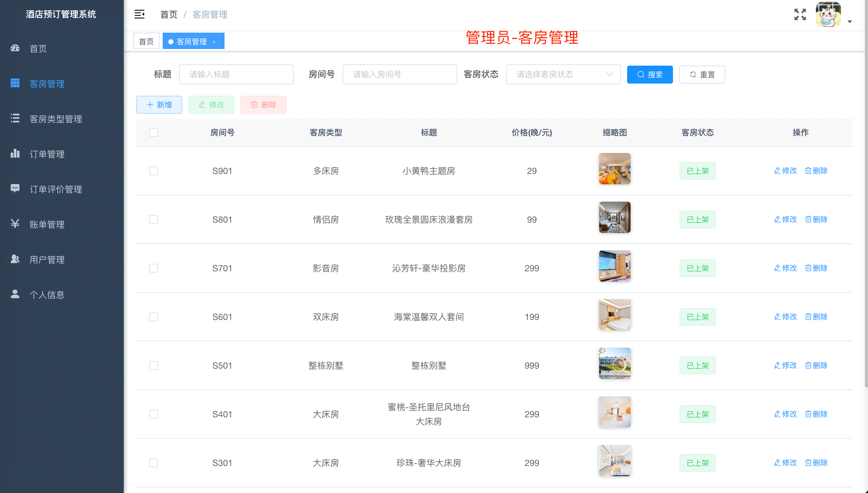Open 首页 breadcrumb navigation link
The width and height of the screenshot is (868, 493).
(x=169, y=14)
